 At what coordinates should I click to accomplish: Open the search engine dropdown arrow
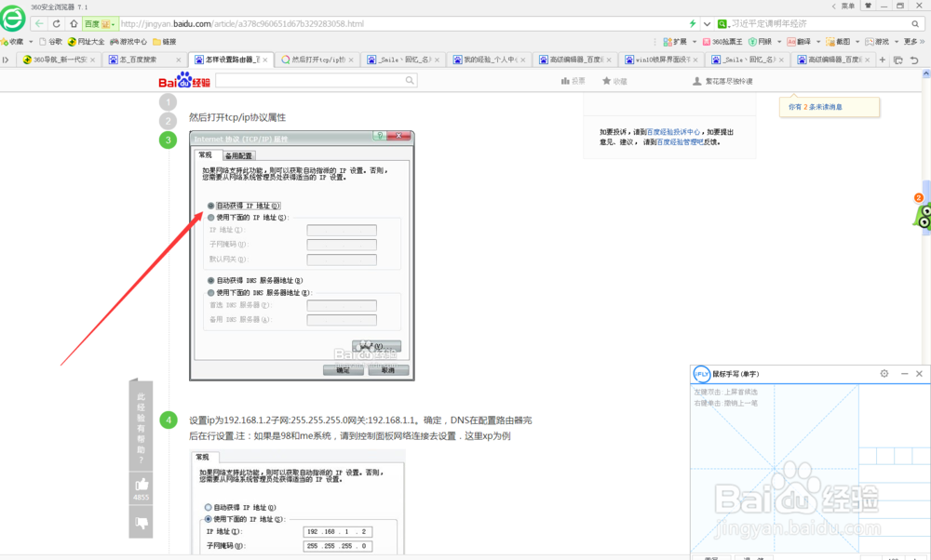(114, 22)
